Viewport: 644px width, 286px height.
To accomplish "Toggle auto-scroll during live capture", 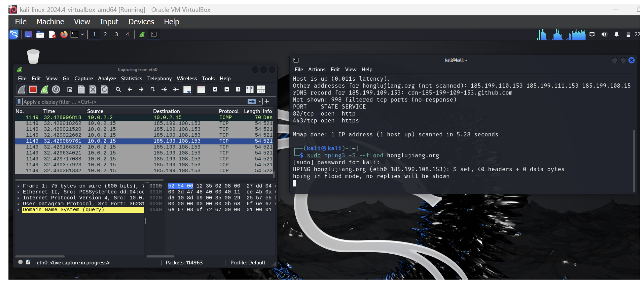I will coord(187,90).
